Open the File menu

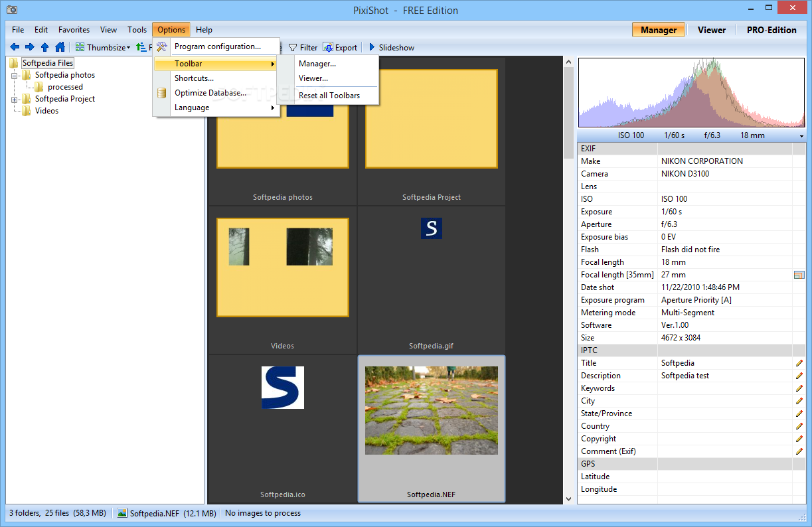[x=18, y=30]
